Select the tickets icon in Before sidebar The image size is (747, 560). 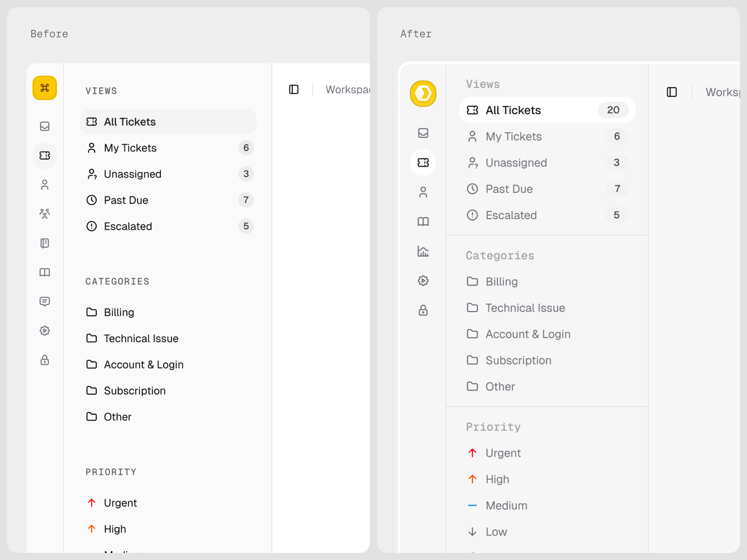45,155
